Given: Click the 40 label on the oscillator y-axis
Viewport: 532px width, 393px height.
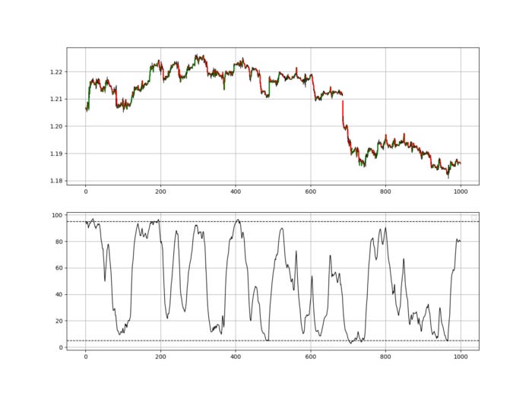Looking at the screenshot, I should tap(59, 295).
